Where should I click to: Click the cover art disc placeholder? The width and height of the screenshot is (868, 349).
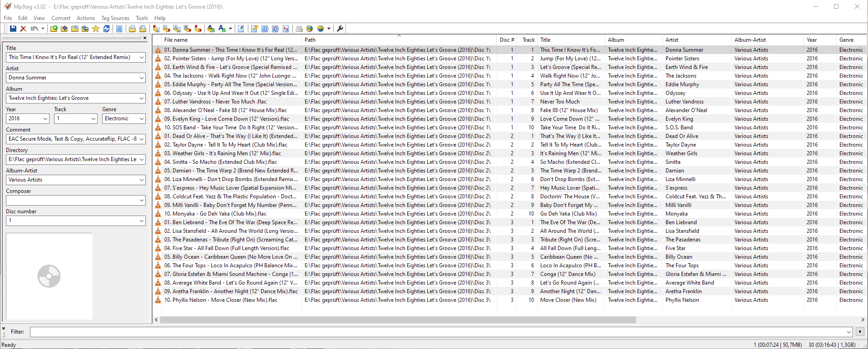(x=49, y=276)
